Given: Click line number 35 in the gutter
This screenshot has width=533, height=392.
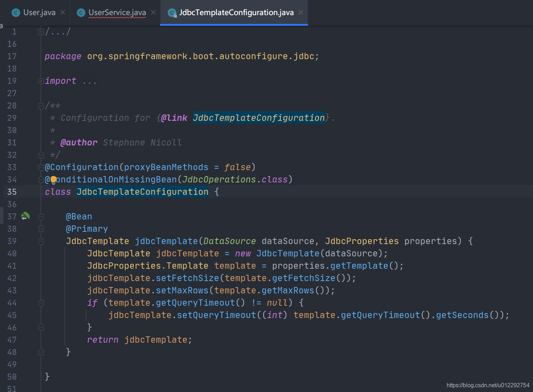Looking at the screenshot, I should (x=12, y=192).
